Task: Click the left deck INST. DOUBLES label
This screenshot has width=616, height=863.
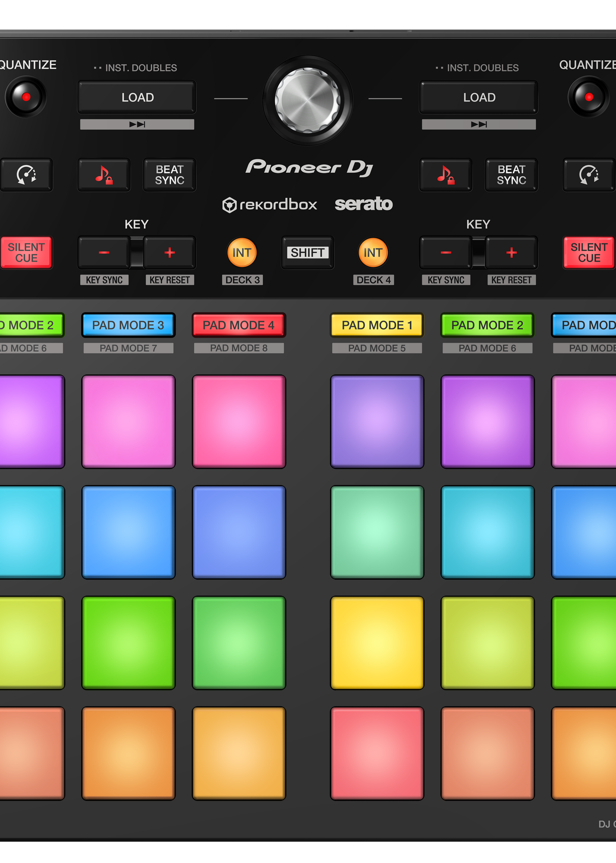Action: click(x=135, y=68)
